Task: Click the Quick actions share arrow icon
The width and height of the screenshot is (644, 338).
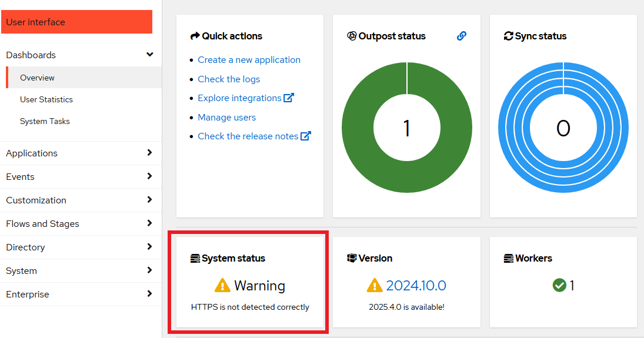Action: click(x=195, y=36)
